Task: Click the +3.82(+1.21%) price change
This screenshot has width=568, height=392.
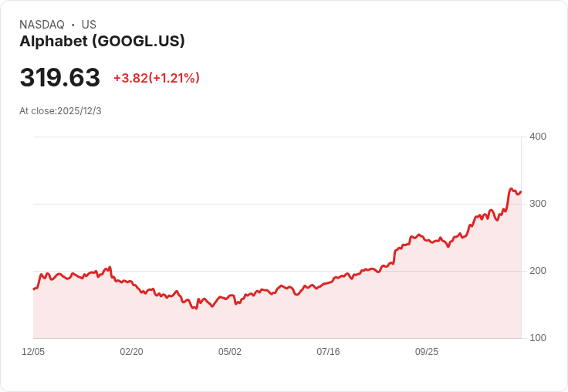Action: (x=157, y=78)
